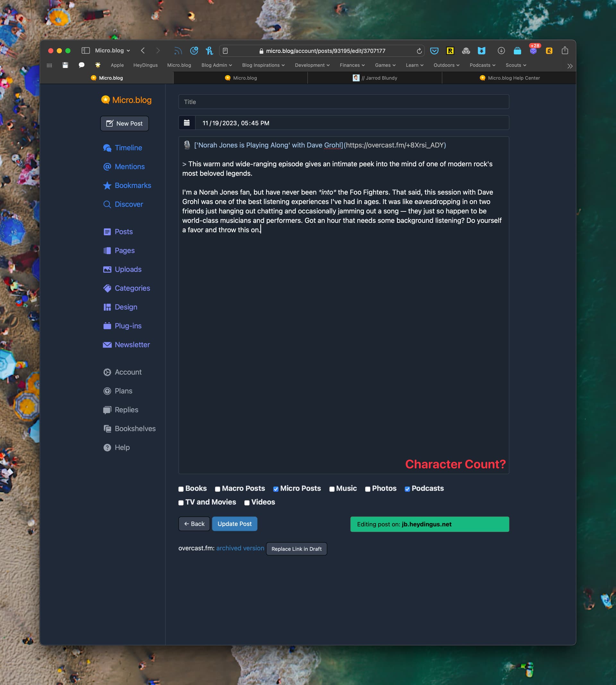Open Bookshelves in the sidebar
The image size is (616, 685).
(x=129, y=428)
